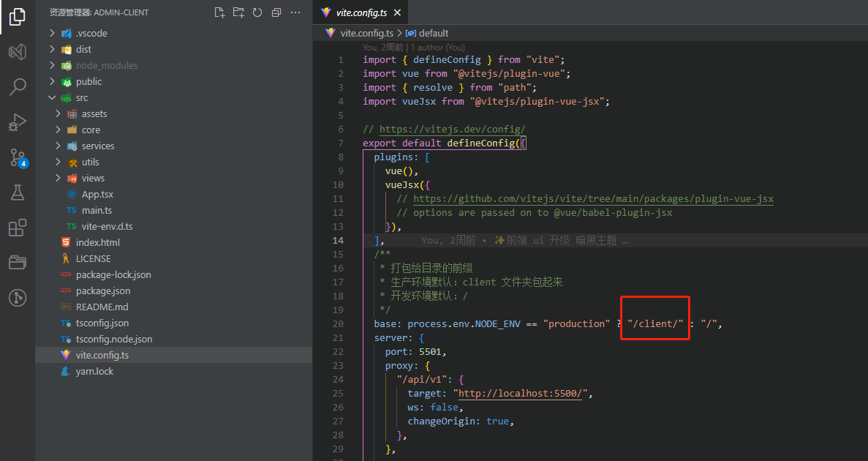Open the explorer's more actions ellipsis menu

(x=295, y=12)
